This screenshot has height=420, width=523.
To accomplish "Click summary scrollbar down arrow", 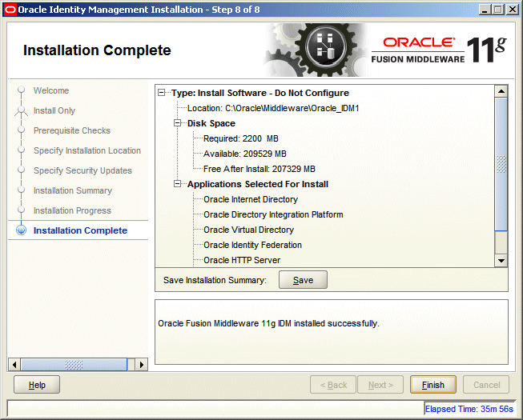I will 501,261.
